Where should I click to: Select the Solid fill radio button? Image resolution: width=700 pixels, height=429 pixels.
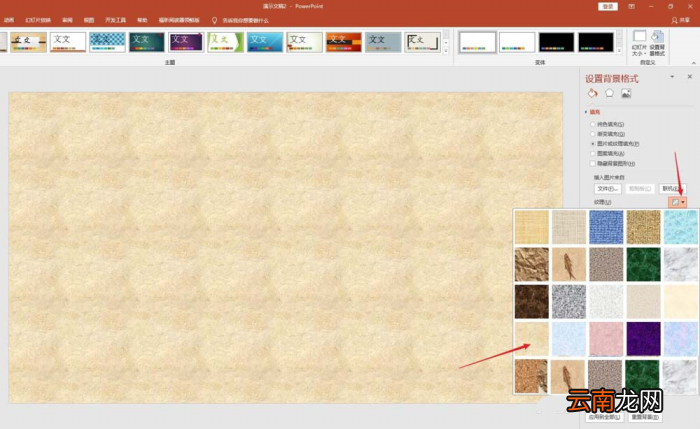coord(593,124)
